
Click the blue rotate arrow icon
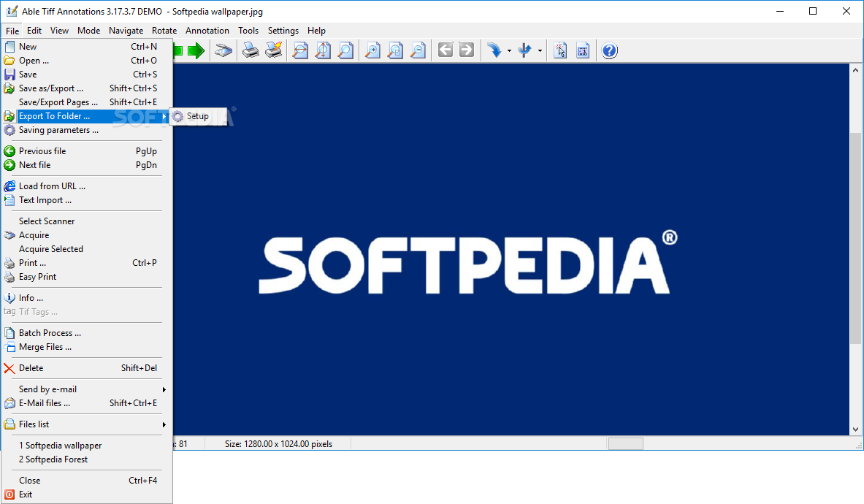point(494,50)
